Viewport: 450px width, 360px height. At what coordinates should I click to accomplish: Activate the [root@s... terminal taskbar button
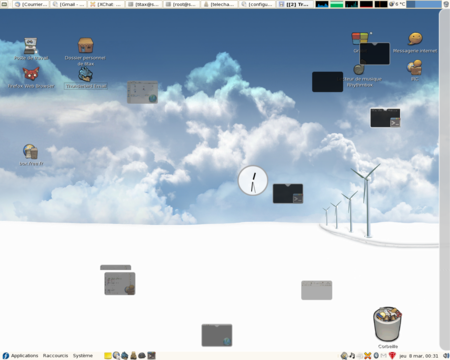point(182,4)
